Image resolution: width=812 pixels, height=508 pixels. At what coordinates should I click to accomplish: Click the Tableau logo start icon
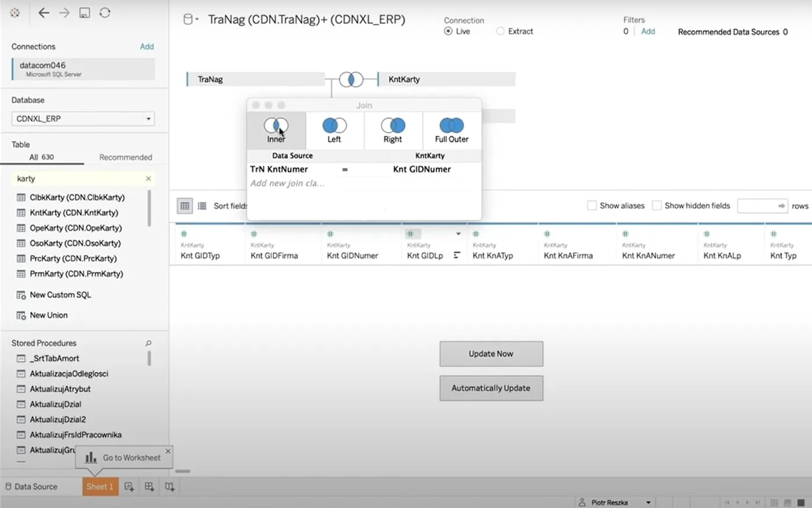pyautogui.click(x=15, y=13)
